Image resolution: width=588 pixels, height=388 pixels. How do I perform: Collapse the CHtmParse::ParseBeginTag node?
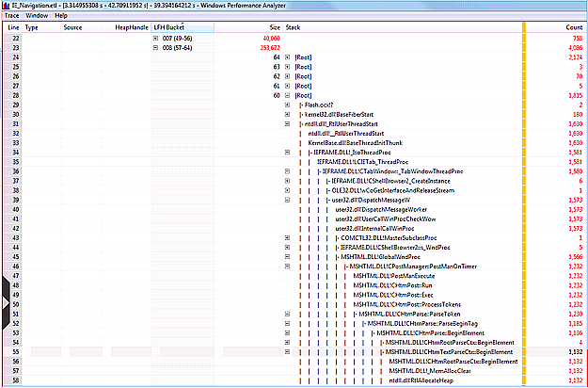pos(287,323)
